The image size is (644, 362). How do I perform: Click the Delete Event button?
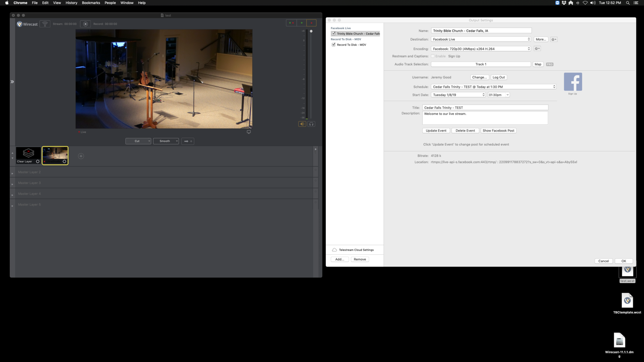tap(465, 131)
